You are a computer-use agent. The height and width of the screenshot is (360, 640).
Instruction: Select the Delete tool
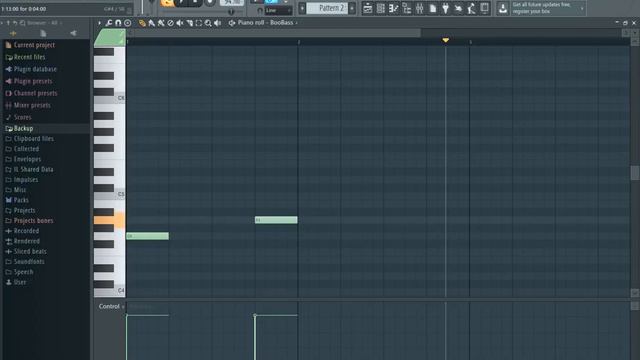tap(170, 23)
